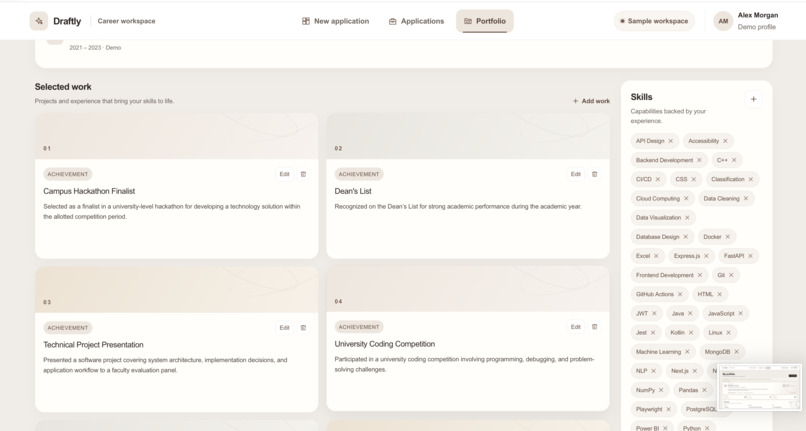The width and height of the screenshot is (806, 431).
Task: Remove the Excel skill
Action: 656,256
